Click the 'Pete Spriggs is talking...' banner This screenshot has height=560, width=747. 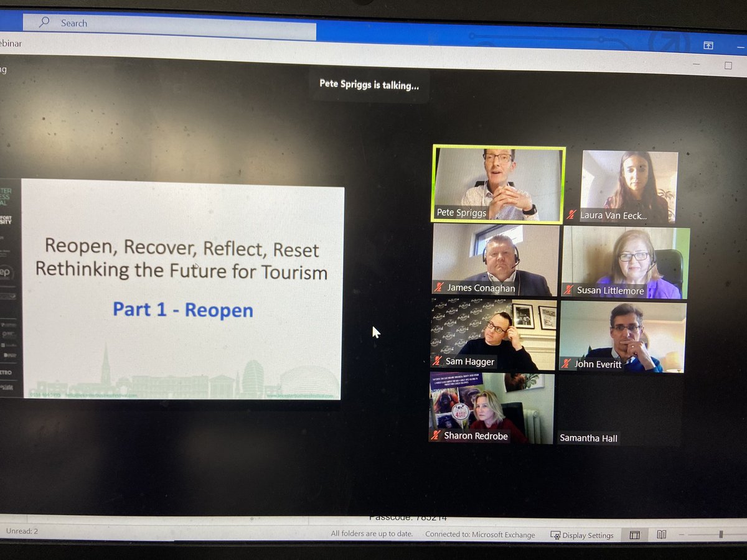tap(369, 85)
